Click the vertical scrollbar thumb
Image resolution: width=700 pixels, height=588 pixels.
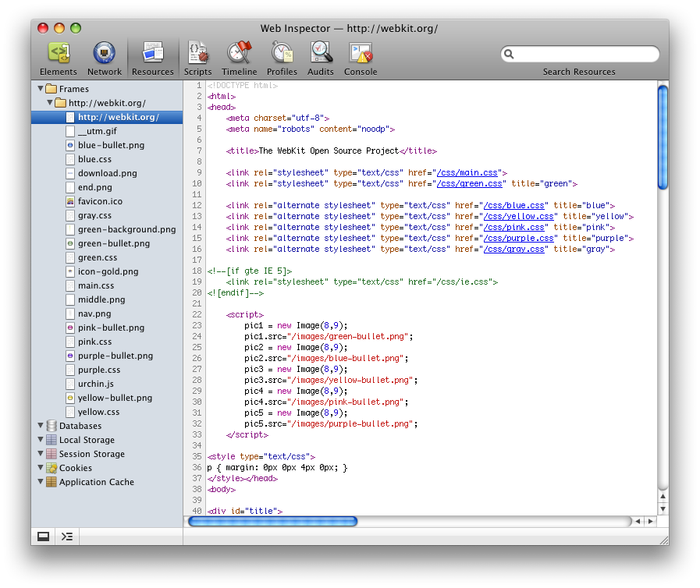pos(663,137)
